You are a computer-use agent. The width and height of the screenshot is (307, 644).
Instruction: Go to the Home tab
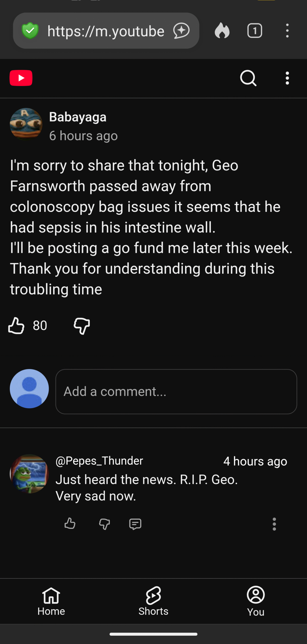pos(51,601)
